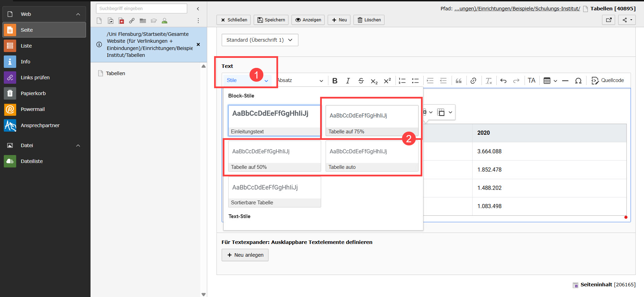Open the Stile dropdown
The height and width of the screenshot is (297, 644).
(x=247, y=80)
